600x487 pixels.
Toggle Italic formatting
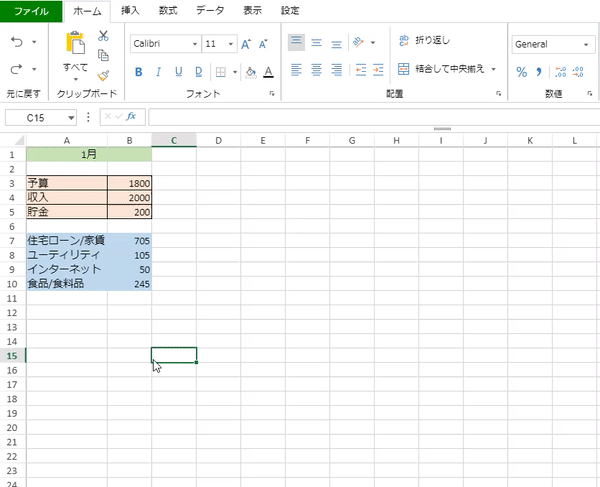coord(159,72)
